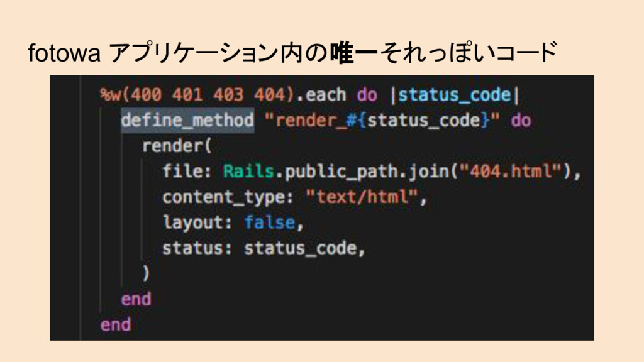Click the bold 唯一 word in the title
The width and height of the screenshot is (644, 362).
pos(353,53)
